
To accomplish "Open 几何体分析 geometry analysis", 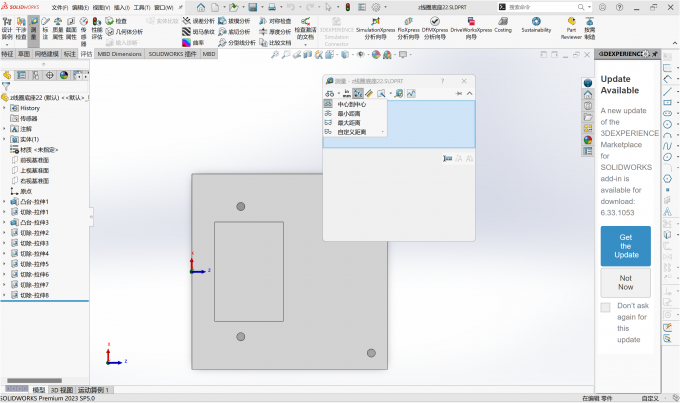I will pos(124,32).
